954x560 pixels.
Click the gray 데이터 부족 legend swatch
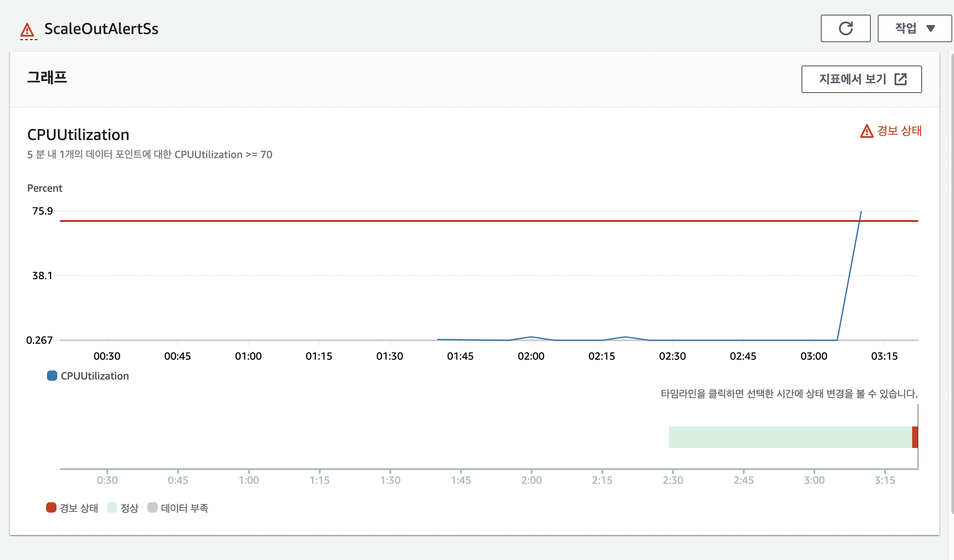[153, 507]
